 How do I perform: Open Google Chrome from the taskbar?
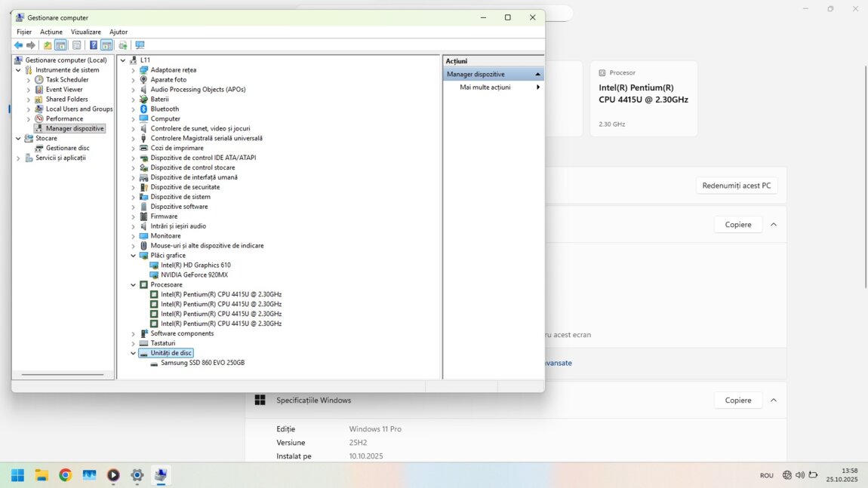point(66,475)
